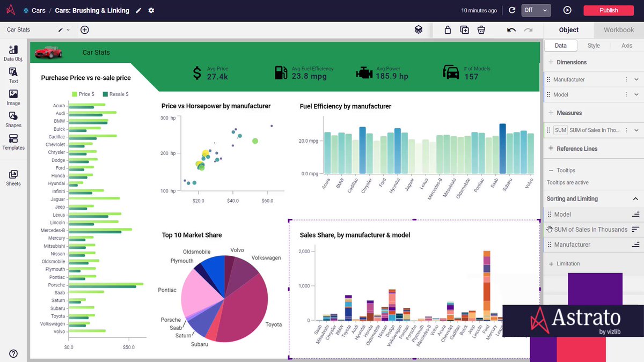Add a dimension via Dimensions plus
This screenshot has height=362, width=644.
point(551,62)
